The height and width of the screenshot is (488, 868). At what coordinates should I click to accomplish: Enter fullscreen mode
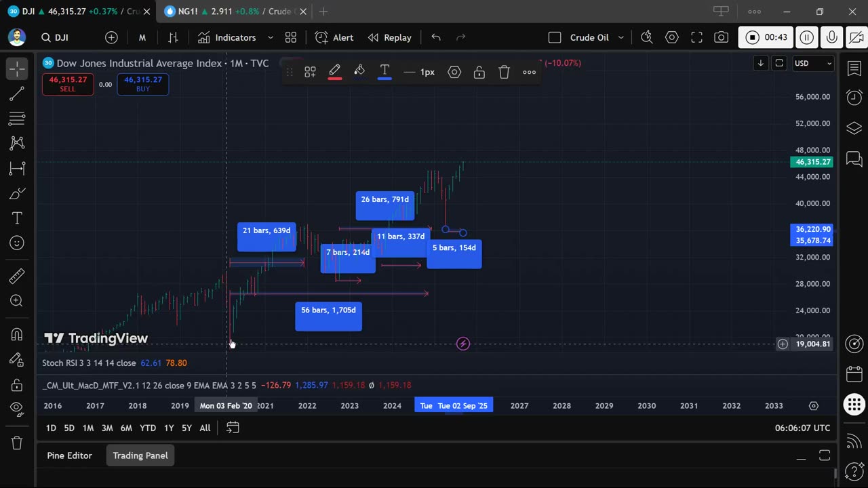(x=696, y=37)
